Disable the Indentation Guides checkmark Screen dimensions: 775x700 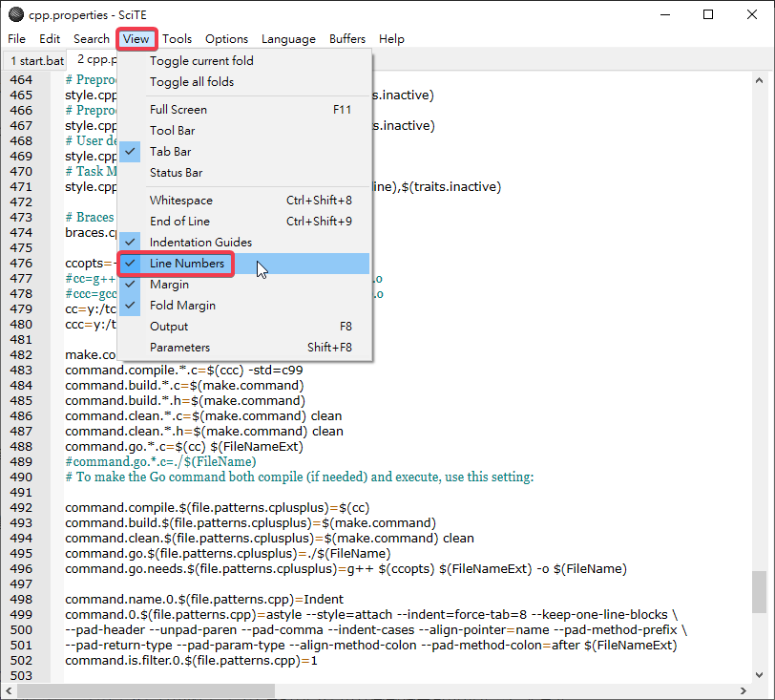200,243
